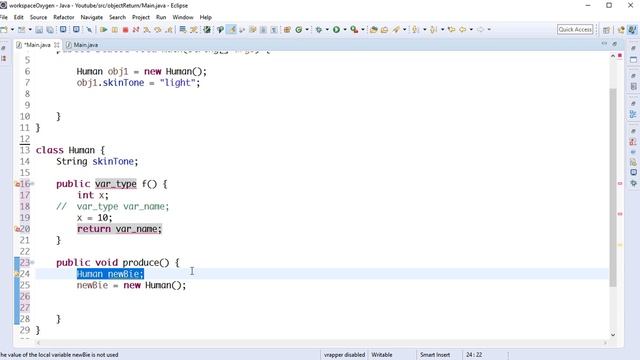Click the red Terminate icon

[125, 29]
